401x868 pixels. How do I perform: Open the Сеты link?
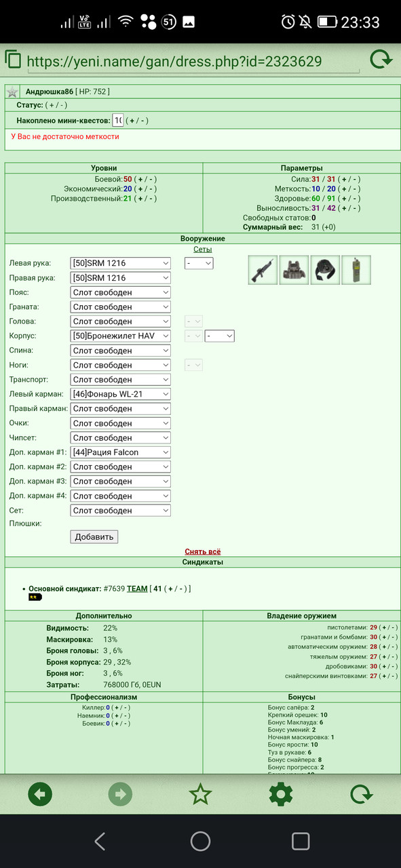coord(203,250)
